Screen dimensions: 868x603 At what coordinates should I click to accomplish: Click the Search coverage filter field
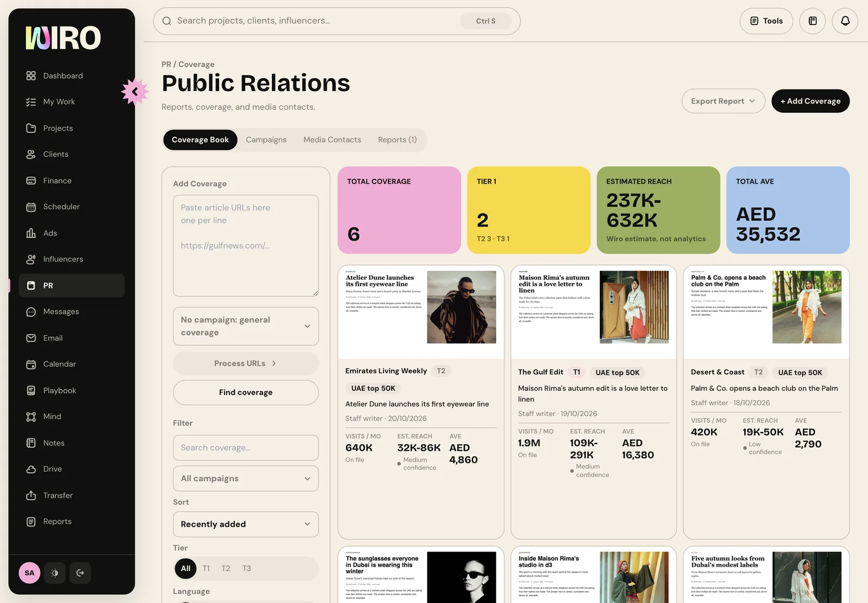tap(246, 448)
